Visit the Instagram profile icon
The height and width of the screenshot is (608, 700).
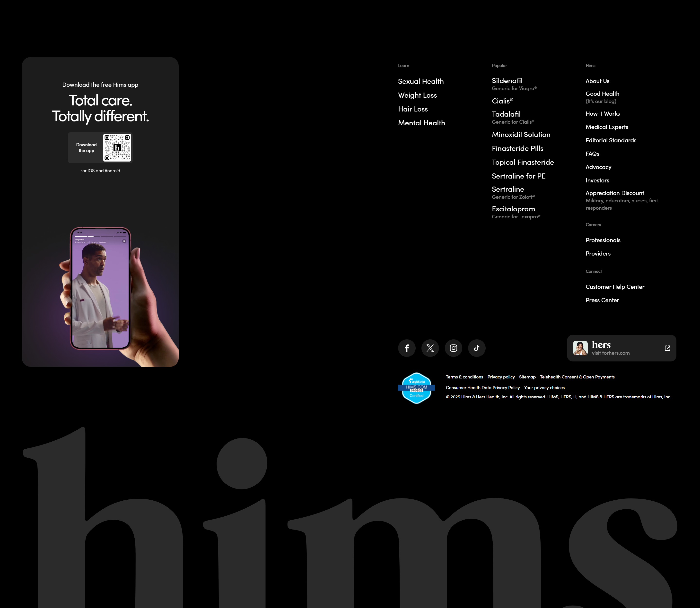pyautogui.click(x=454, y=348)
